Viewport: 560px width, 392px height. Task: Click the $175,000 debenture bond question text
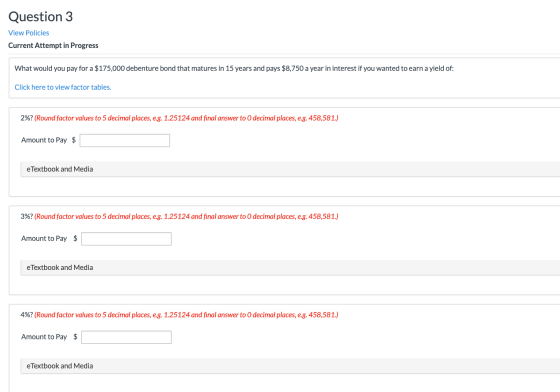234,68
